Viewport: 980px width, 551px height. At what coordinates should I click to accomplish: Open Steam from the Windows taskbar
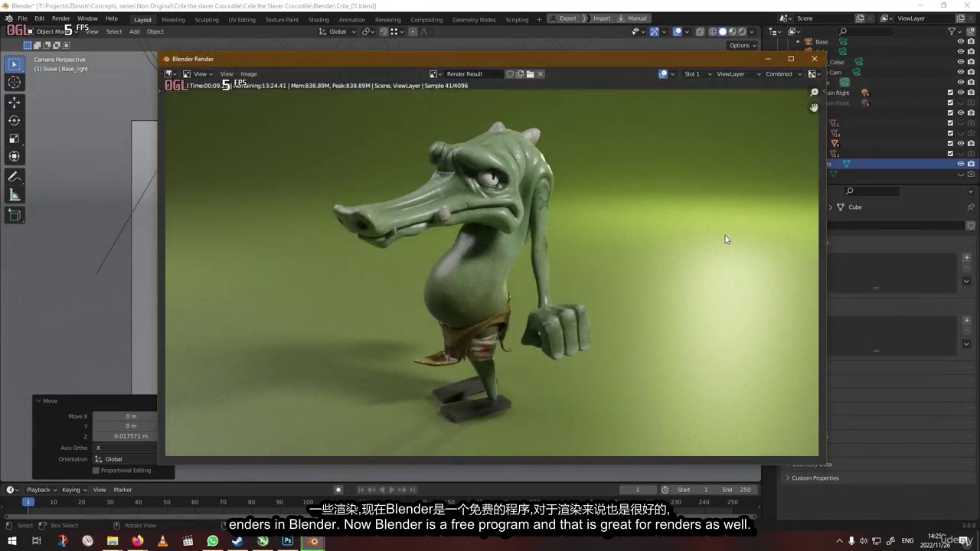237,541
